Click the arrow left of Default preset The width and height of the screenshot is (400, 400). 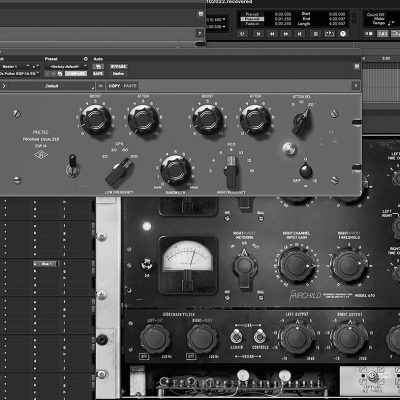[x=4, y=86]
